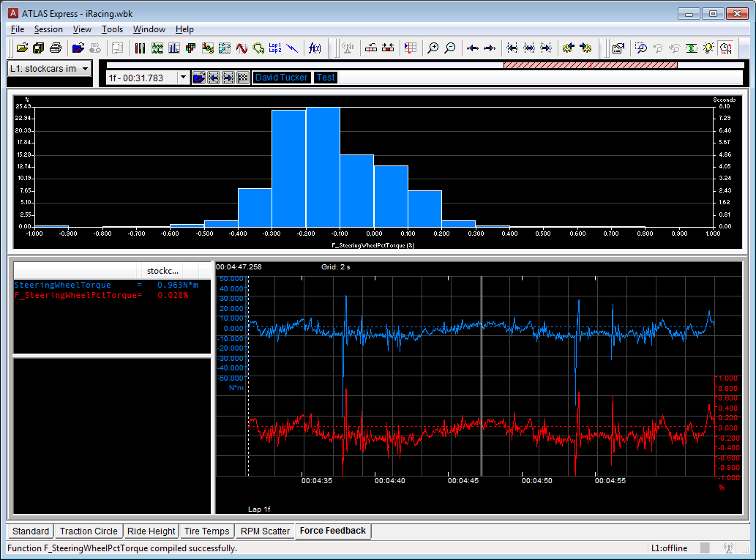Image resolution: width=756 pixels, height=560 pixels.
Task: Click the white vertical cursor in waveform
Action: (482, 376)
